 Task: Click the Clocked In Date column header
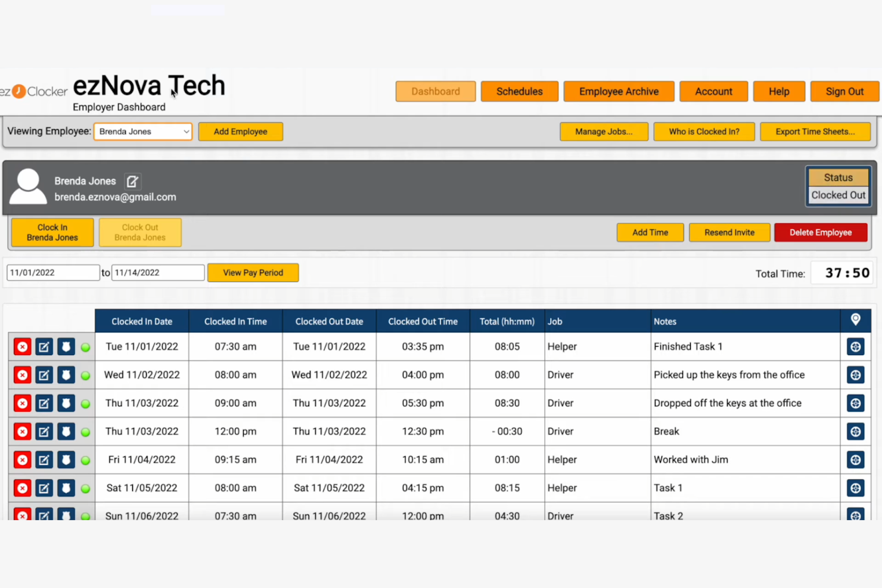[142, 322]
